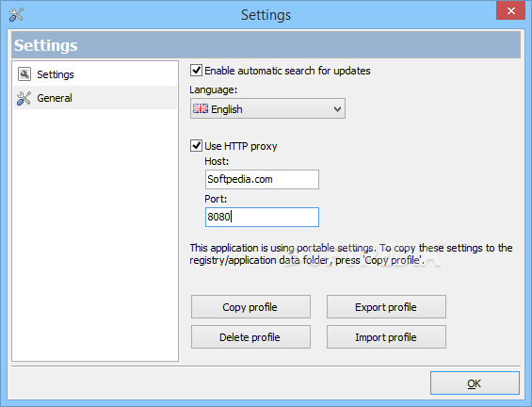Click the Settings header banner
This screenshot has height=407, width=532.
pos(266,45)
